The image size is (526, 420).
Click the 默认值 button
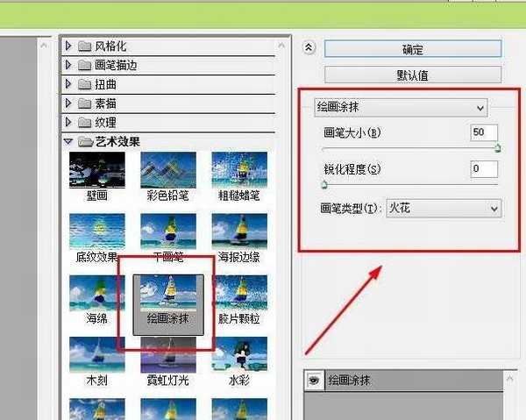coord(413,75)
